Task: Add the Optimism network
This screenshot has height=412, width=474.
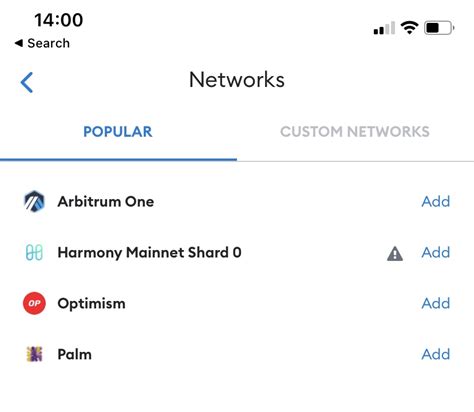Action: pyautogui.click(x=436, y=303)
